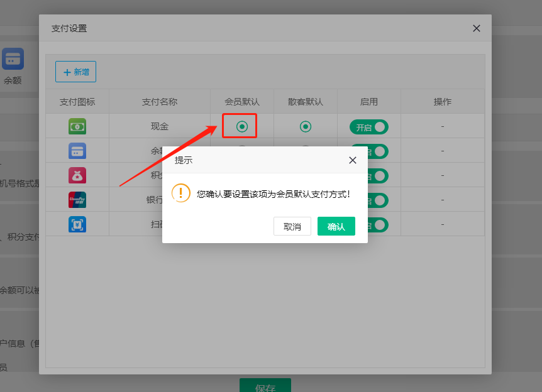Click the UnionPay 银行卡 icon
The height and width of the screenshot is (392, 542).
click(x=77, y=200)
